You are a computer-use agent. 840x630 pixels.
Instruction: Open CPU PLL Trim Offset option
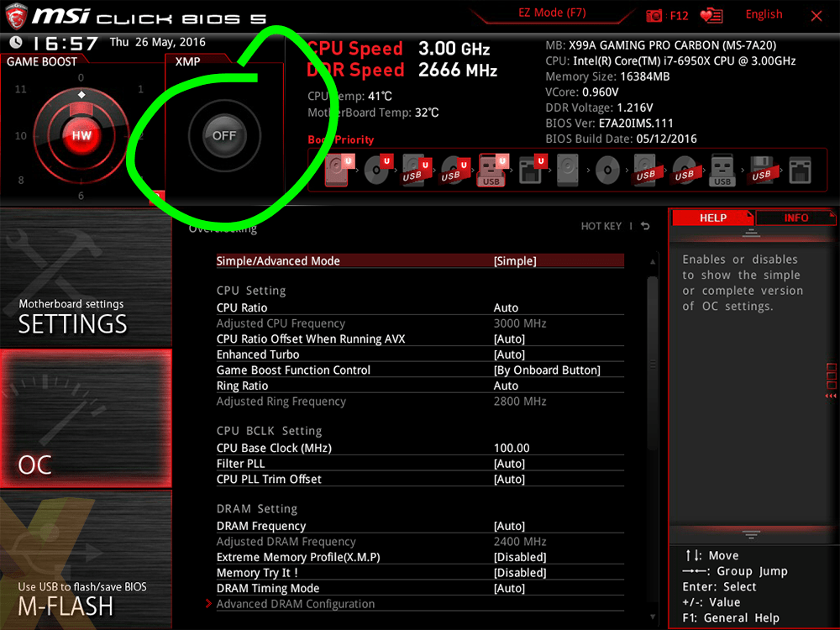420,479
